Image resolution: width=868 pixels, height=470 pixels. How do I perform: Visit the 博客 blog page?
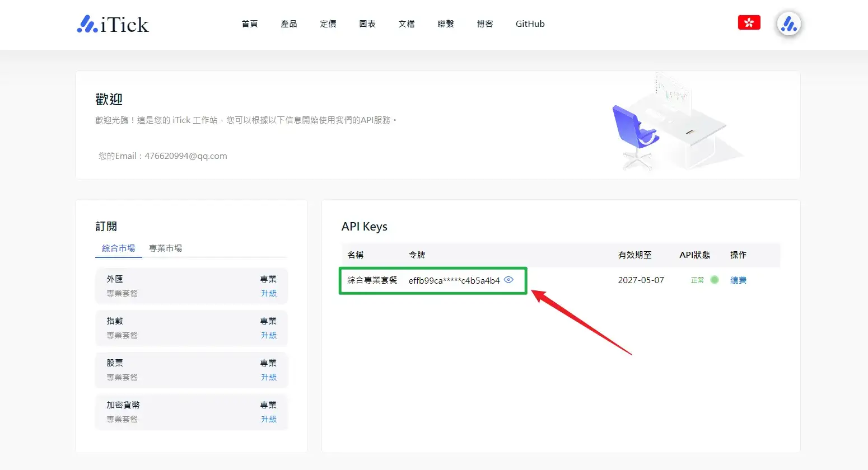tap(485, 24)
